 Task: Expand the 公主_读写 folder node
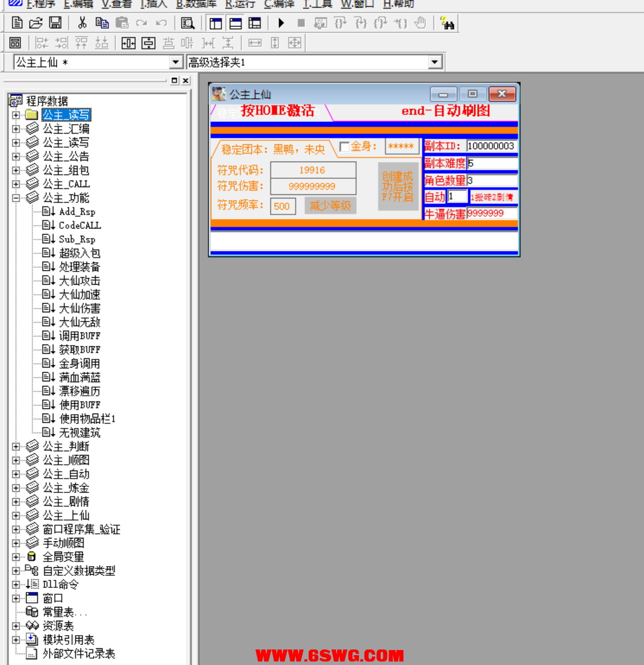tap(16, 115)
